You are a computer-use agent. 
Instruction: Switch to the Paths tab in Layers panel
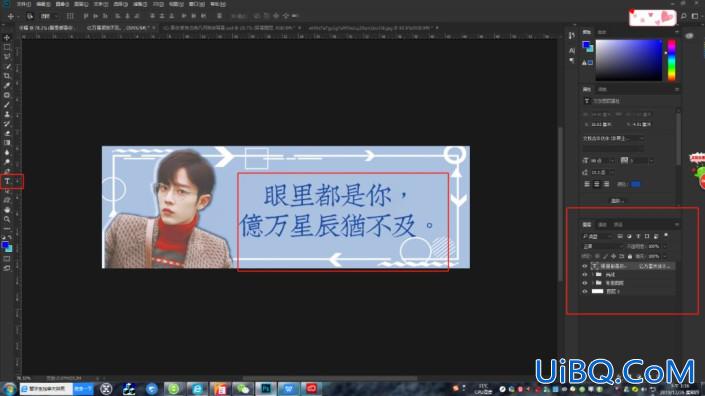click(618, 224)
